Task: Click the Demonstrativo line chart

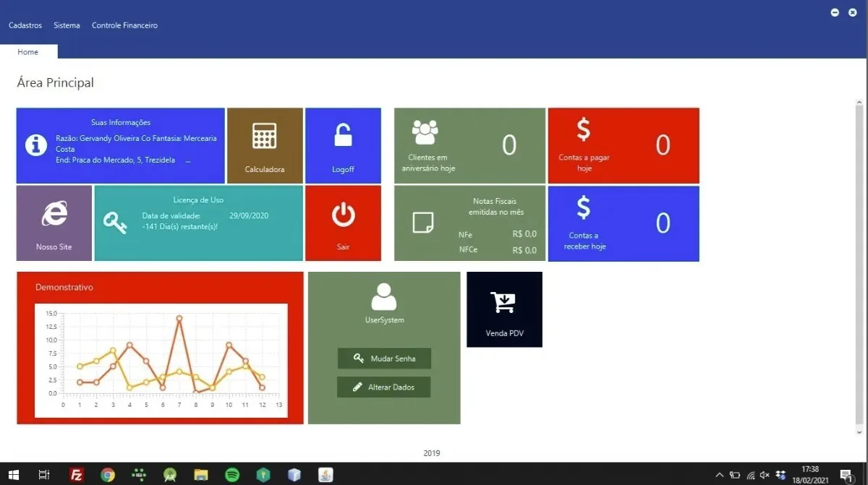Action: click(x=161, y=361)
